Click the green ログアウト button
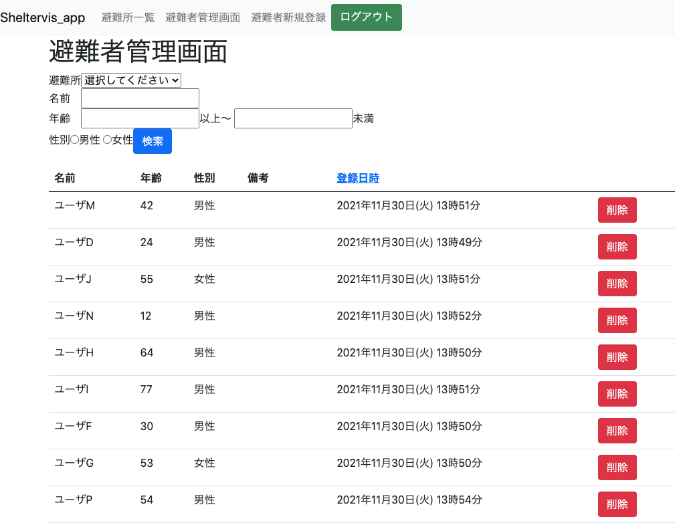The image size is (675, 527). pos(366,18)
